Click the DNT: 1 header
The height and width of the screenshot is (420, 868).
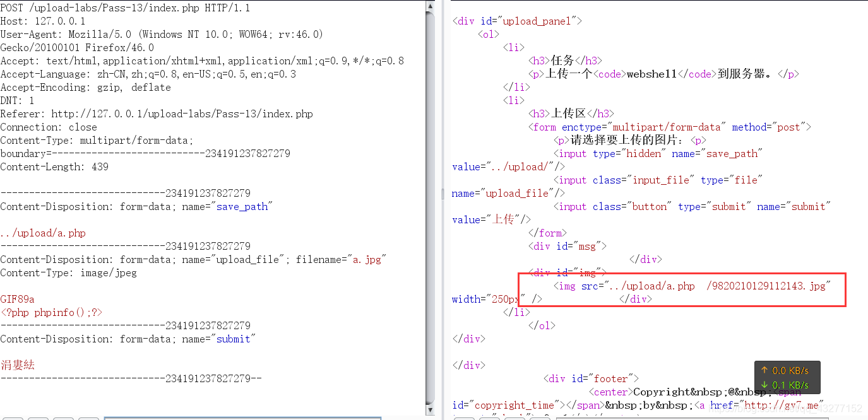(x=18, y=101)
